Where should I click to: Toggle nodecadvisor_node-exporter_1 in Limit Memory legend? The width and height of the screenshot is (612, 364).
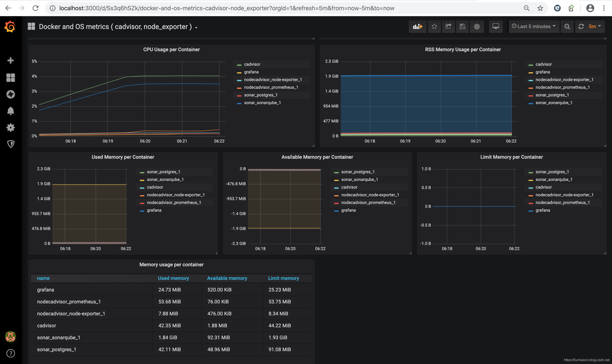[564, 195]
